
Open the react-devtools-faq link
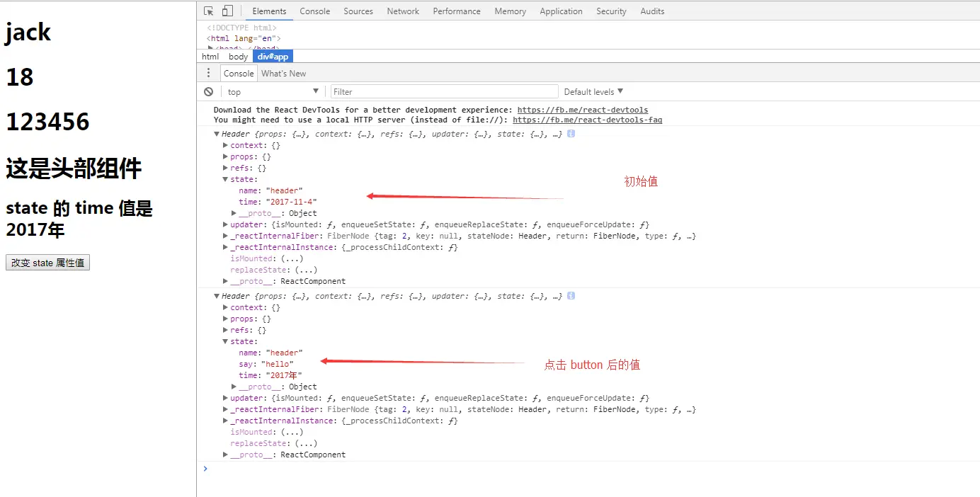[587, 120]
